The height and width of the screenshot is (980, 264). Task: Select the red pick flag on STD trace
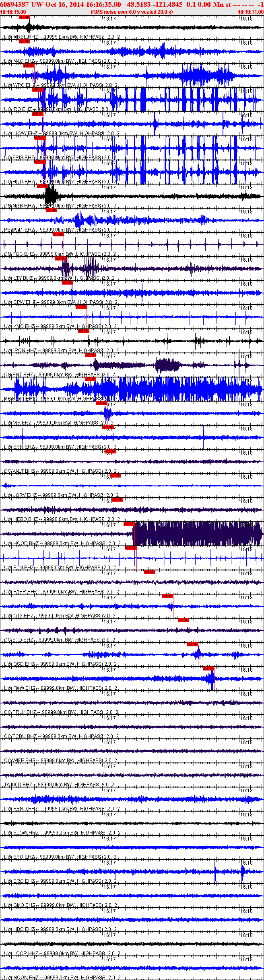(184, 620)
